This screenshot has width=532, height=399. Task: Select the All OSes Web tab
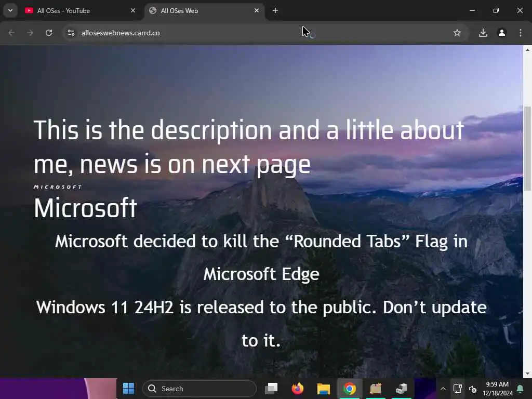[205, 10]
